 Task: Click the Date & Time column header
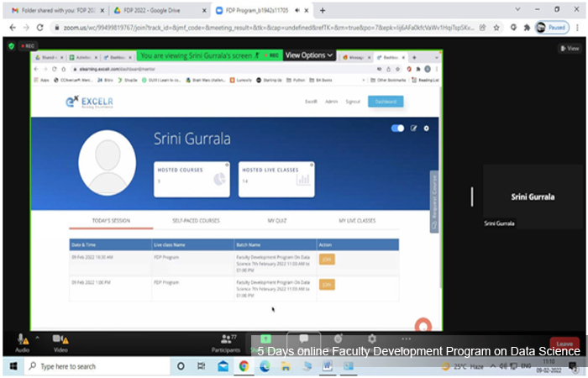[x=111, y=245]
